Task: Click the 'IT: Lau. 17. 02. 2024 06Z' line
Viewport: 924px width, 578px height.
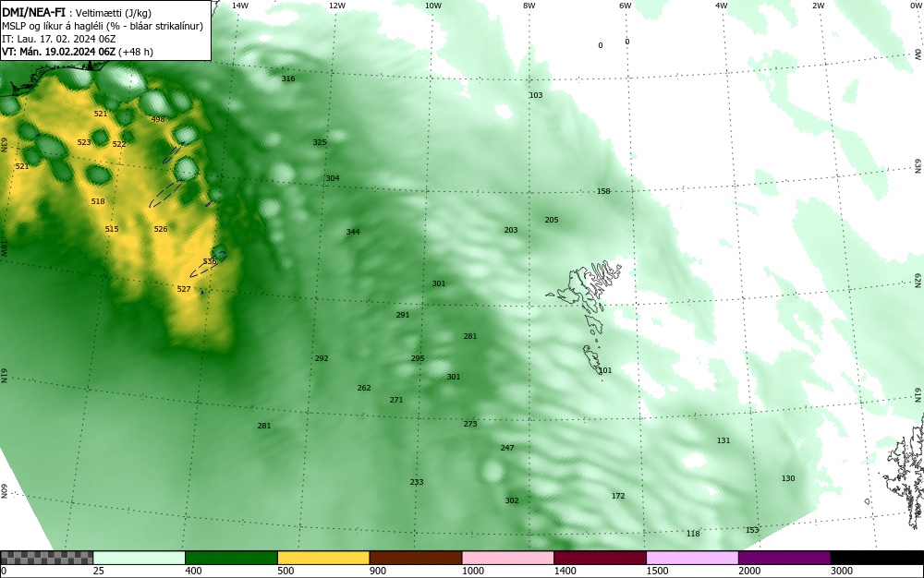Action: pyautogui.click(x=59, y=39)
